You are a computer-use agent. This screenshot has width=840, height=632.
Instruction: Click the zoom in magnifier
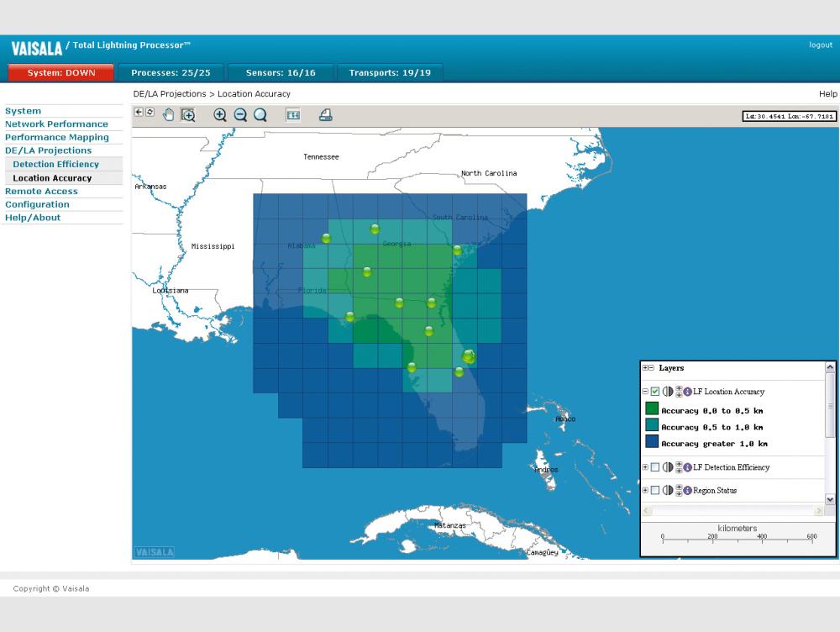(220, 115)
